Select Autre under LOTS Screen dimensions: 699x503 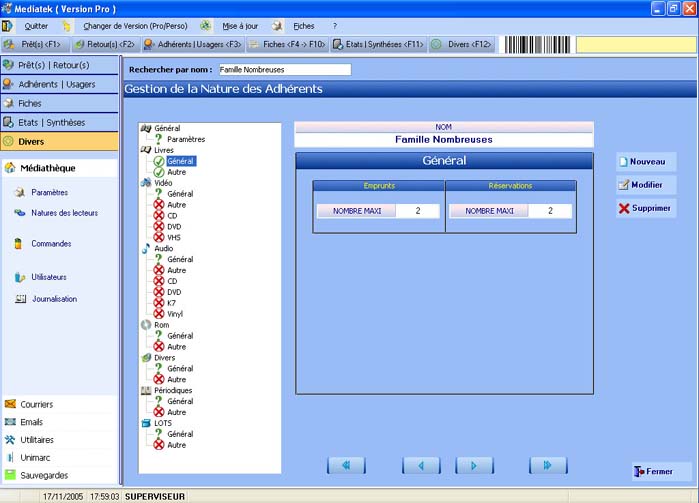[177, 445]
